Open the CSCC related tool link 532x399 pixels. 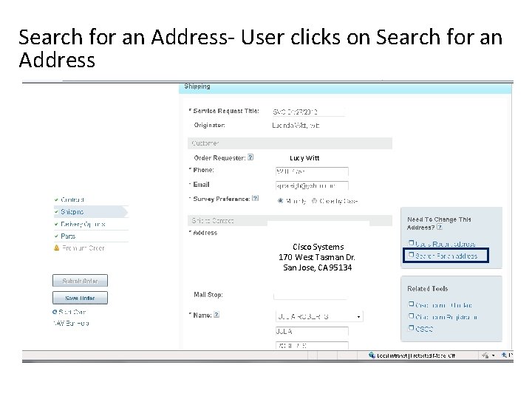click(x=424, y=329)
